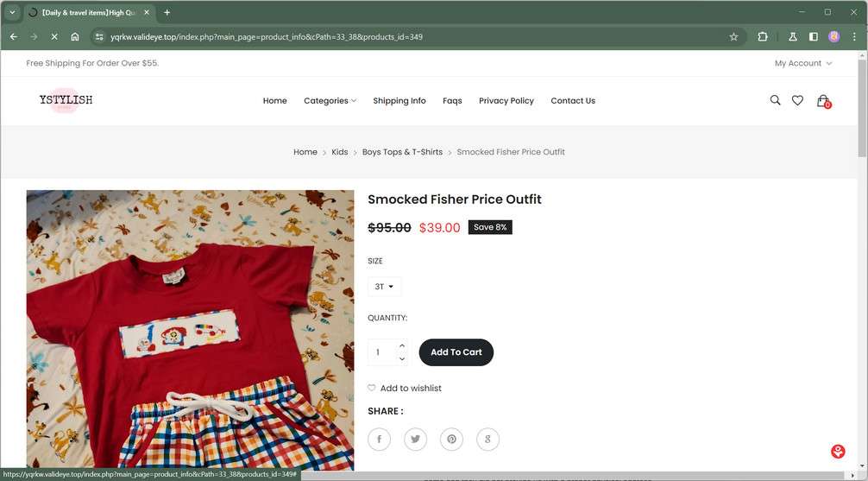
Task: Click the search magnifier icon
Action: 775,100
